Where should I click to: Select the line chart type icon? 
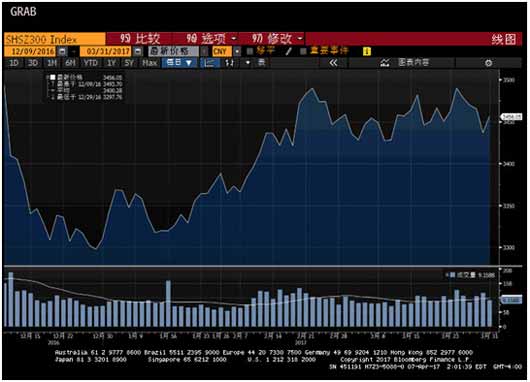pyautogui.click(x=210, y=63)
